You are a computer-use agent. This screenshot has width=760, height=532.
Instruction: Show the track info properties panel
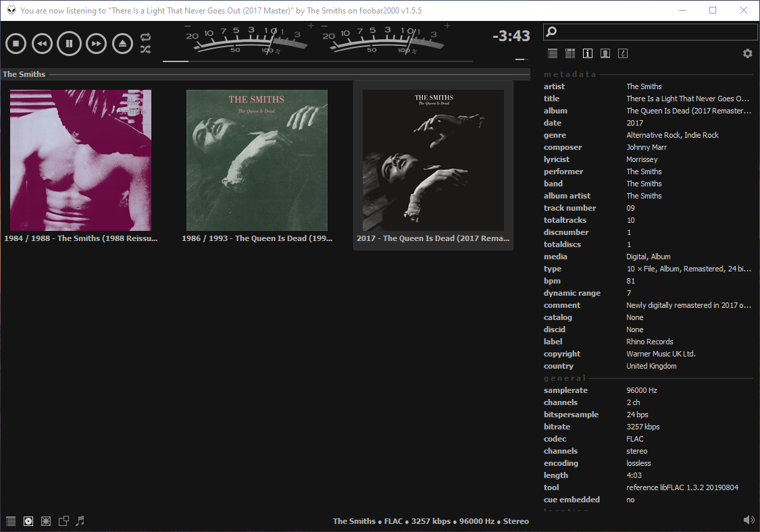pyautogui.click(x=588, y=53)
